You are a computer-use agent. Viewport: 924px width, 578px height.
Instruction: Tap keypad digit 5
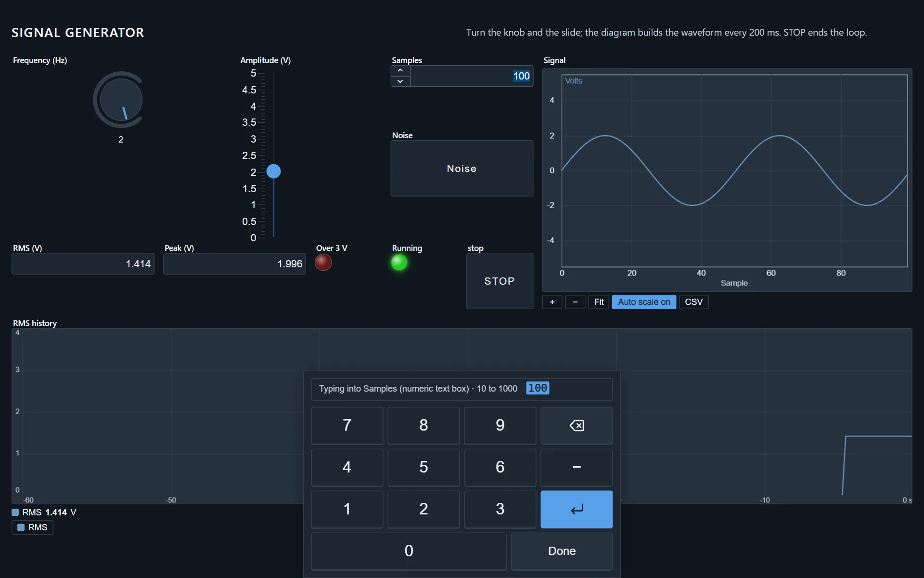tap(423, 467)
